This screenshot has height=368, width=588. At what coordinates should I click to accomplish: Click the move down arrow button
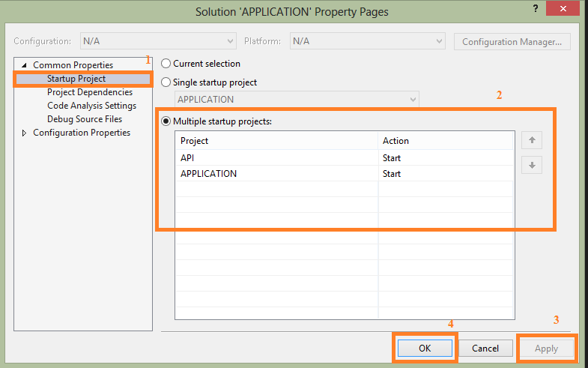(531, 166)
